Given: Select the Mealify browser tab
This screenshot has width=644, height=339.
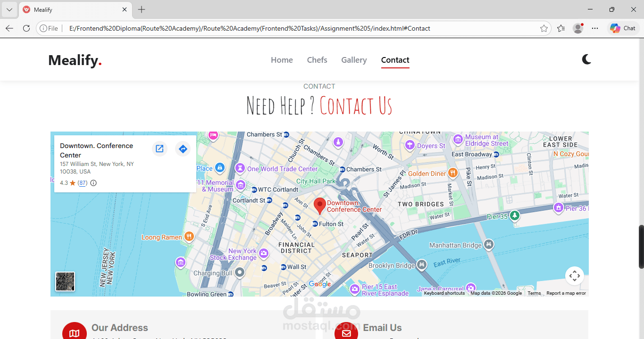Looking at the screenshot, I should pyautogui.click(x=75, y=9).
